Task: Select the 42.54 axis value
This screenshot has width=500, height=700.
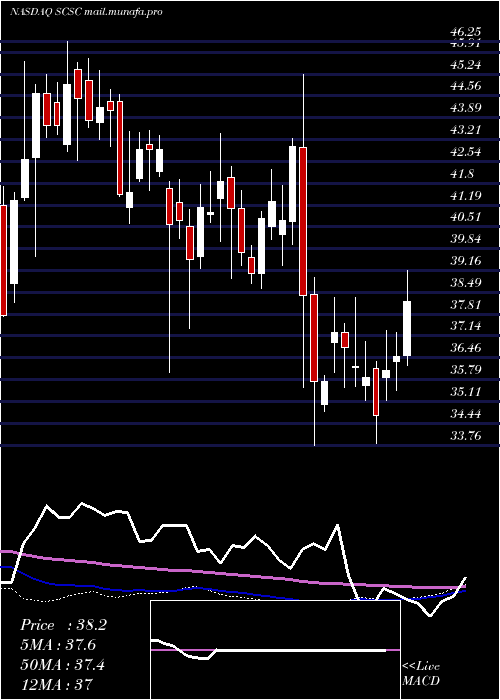Action: click(x=465, y=152)
